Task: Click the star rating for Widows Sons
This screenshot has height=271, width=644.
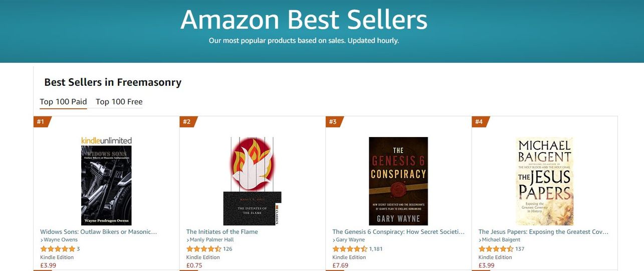Action: [58, 249]
